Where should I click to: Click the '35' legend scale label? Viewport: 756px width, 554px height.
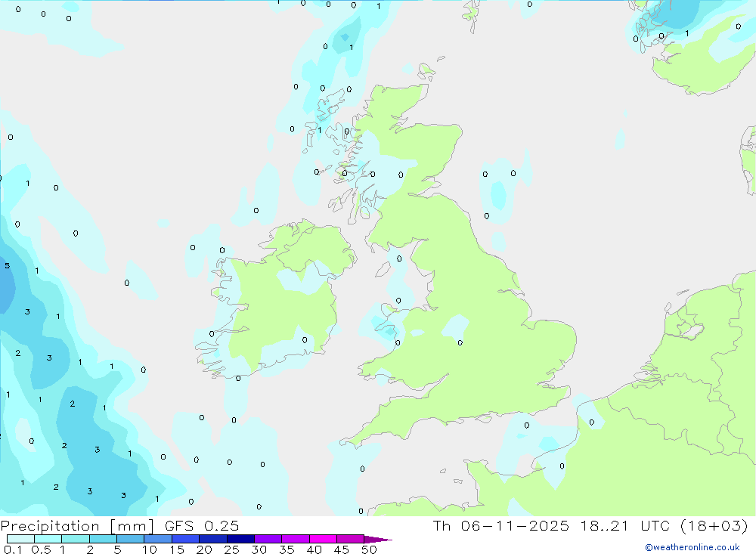(287, 549)
